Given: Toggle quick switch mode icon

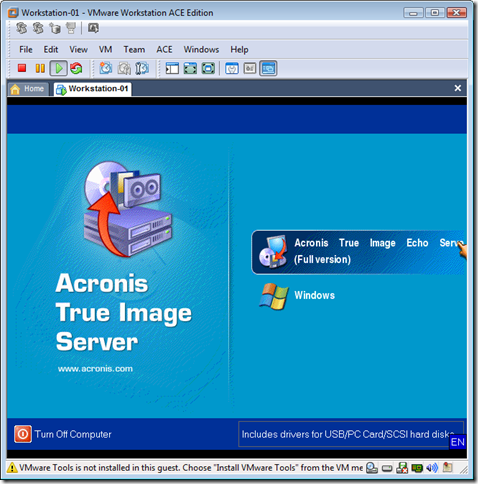Looking at the screenshot, I should click(208, 68).
